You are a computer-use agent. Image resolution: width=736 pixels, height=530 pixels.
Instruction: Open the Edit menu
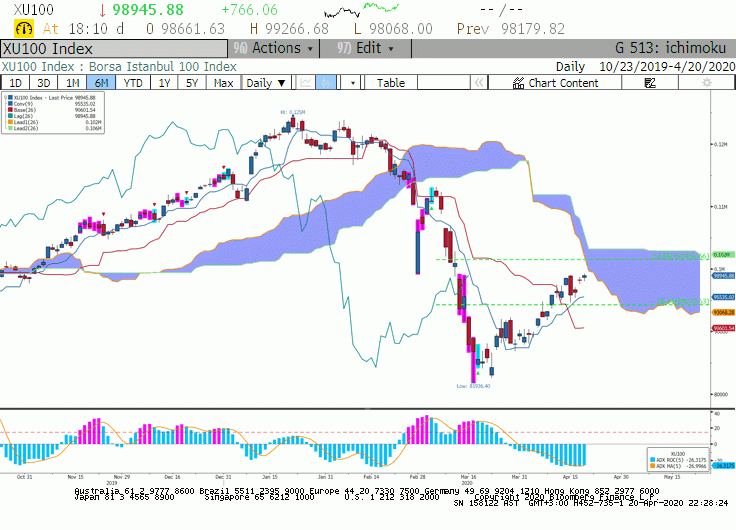(x=365, y=48)
